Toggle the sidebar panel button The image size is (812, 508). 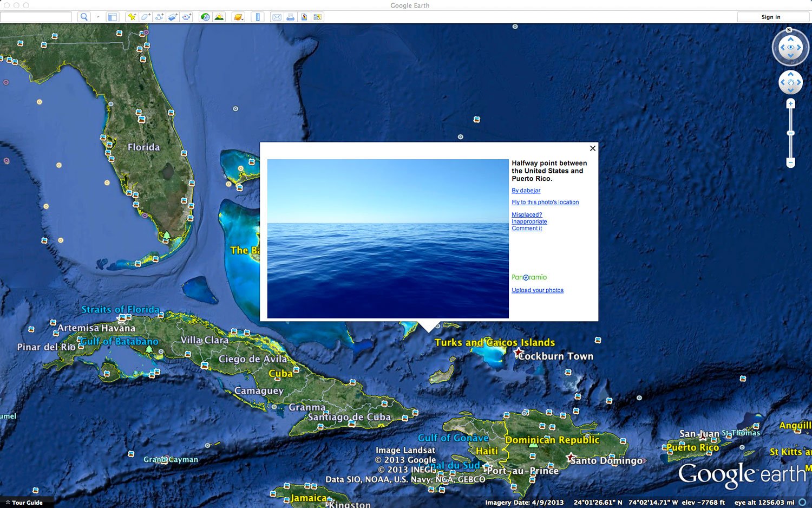(x=113, y=17)
